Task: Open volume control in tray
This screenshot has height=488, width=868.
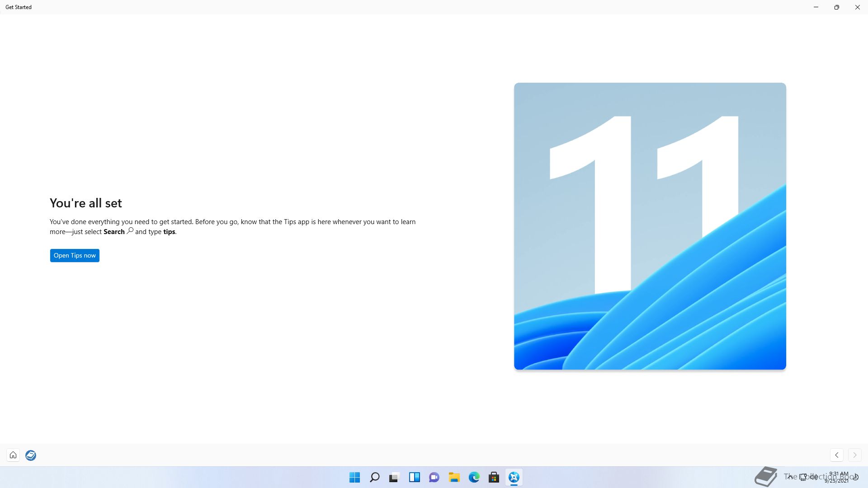Action: point(814,477)
